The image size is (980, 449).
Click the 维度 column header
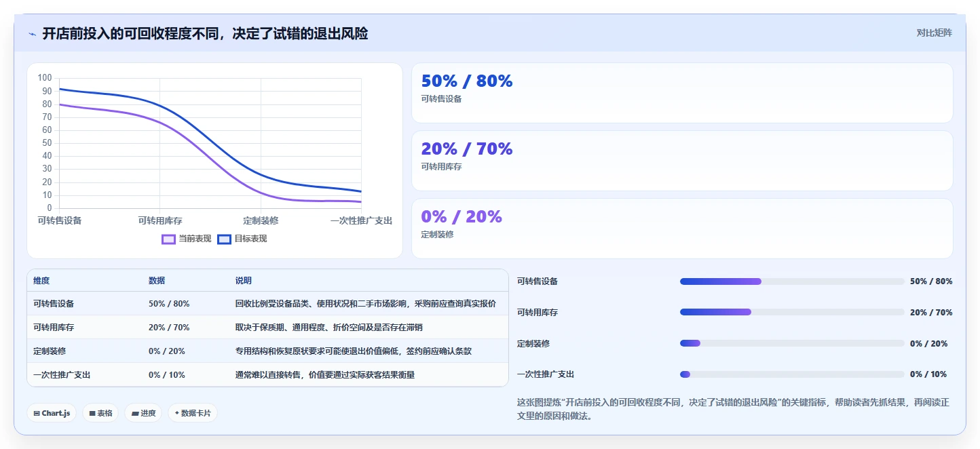coord(41,281)
